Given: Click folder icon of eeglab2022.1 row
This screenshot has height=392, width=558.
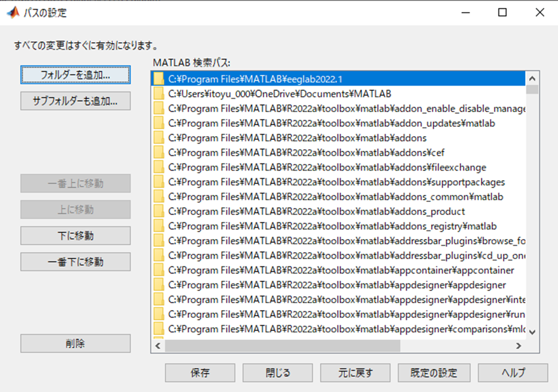Looking at the screenshot, I should (x=159, y=78).
